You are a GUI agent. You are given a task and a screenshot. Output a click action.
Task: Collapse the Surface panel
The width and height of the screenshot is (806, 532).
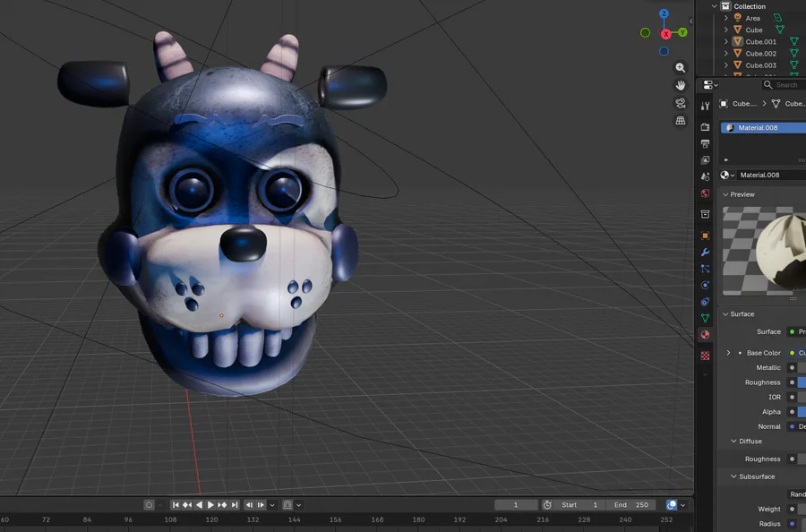725,314
